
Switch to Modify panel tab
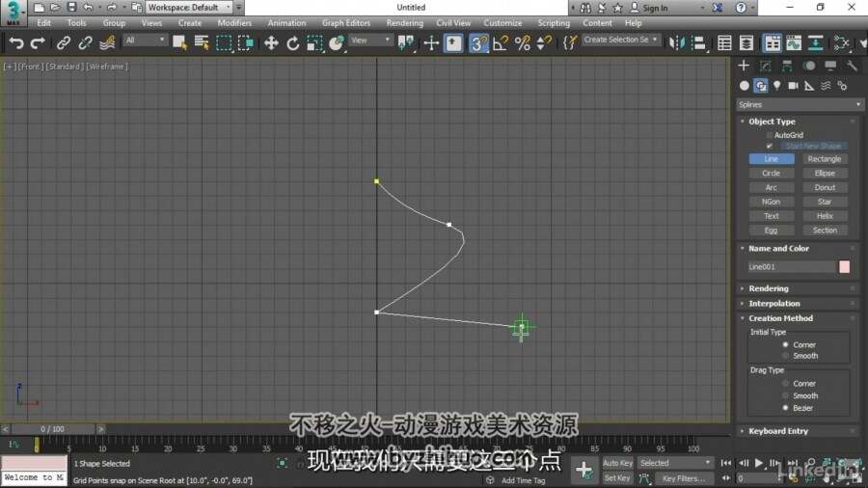pyautogui.click(x=766, y=66)
